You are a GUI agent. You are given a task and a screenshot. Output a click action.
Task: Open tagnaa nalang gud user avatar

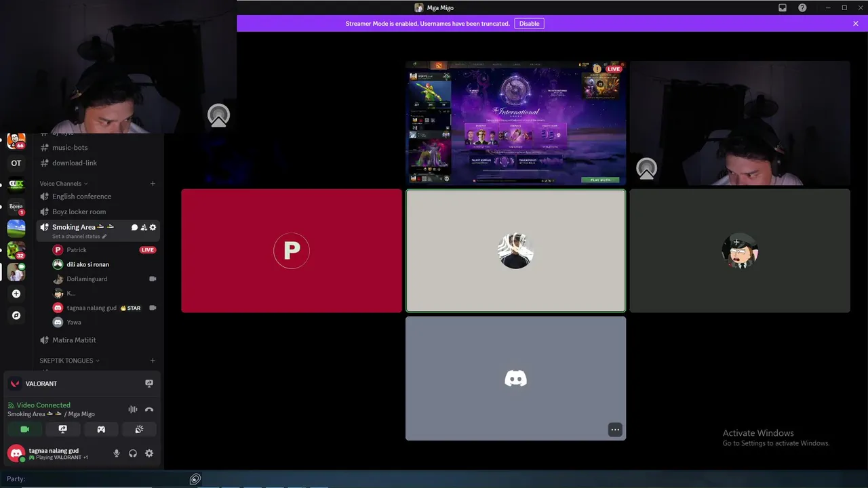16,453
